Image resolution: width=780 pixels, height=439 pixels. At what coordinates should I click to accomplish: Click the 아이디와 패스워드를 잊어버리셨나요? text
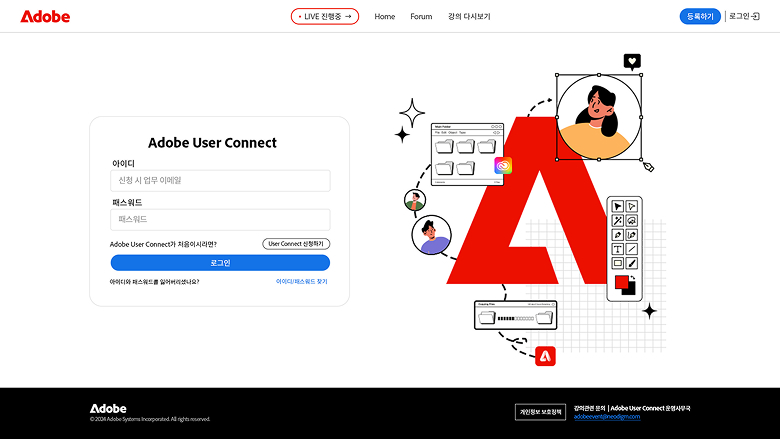(x=154, y=281)
